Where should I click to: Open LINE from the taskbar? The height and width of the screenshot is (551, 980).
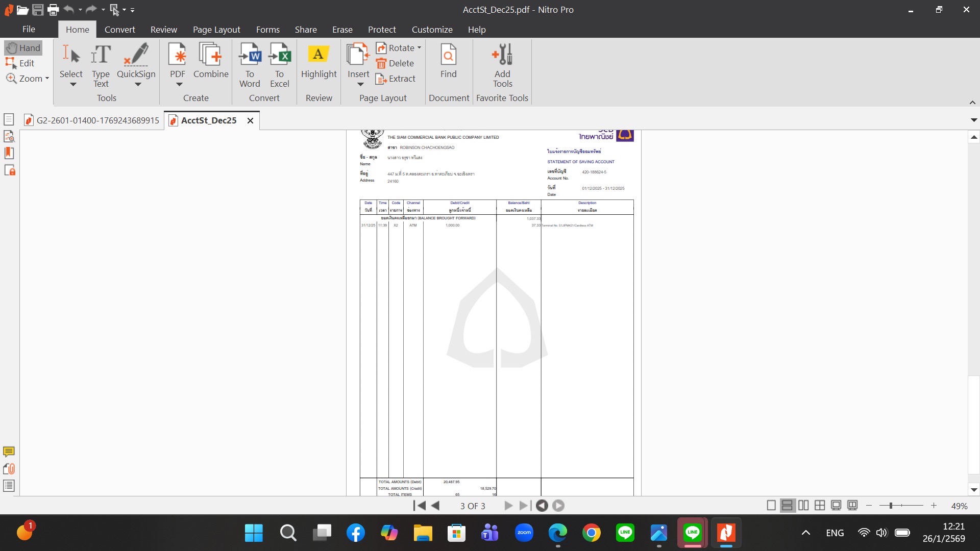625,533
